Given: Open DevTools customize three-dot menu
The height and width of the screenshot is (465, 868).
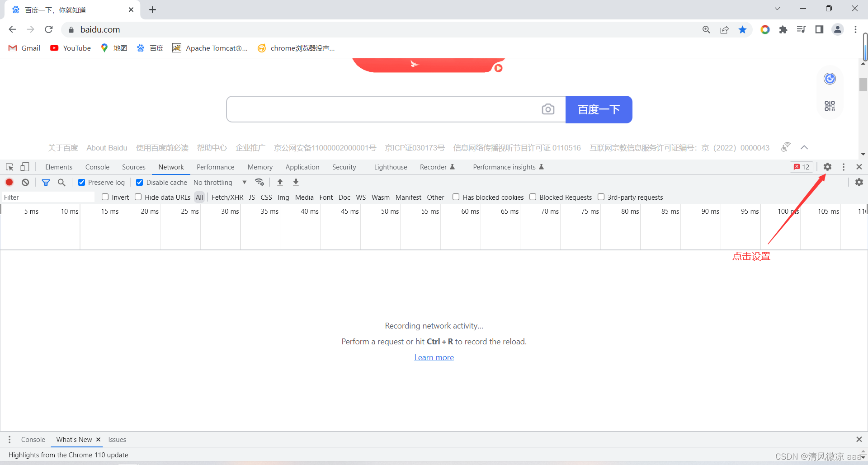Looking at the screenshot, I should pyautogui.click(x=844, y=167).
